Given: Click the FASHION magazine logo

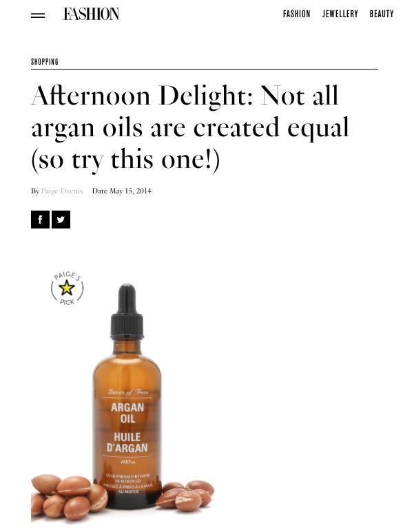Looking at the screenshot, I should coord(91,14).
